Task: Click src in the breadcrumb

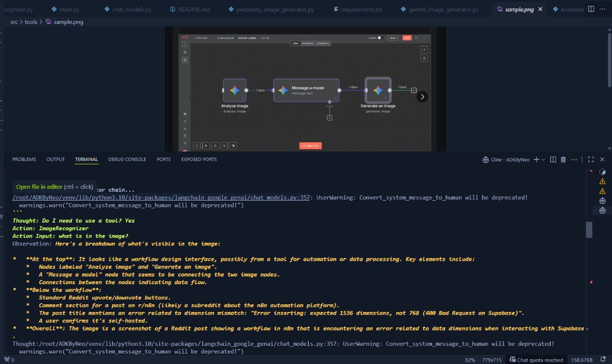Action: click(x=15, y=22)
